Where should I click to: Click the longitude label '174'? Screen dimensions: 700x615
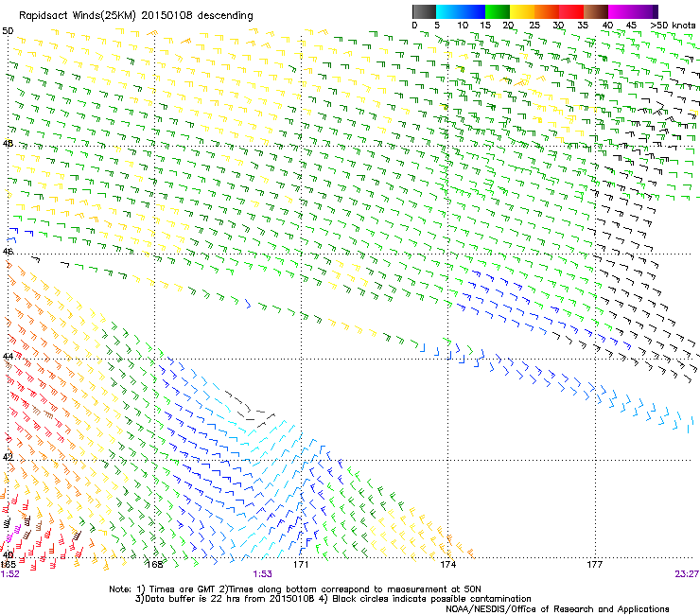447,565
